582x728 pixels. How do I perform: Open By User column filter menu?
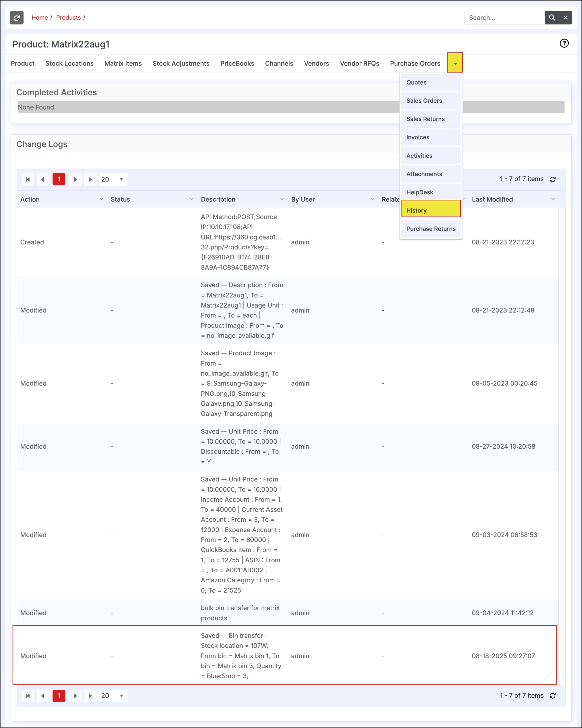click(372, 199)
